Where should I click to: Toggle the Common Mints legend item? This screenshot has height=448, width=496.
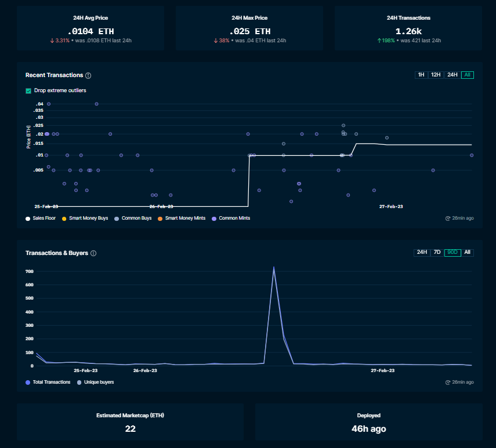tap(231, 218)
